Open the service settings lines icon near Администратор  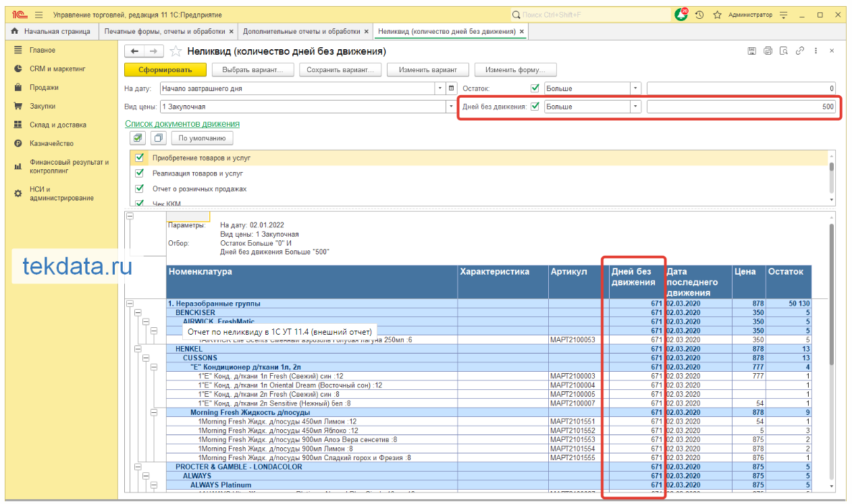click(x=783, y=14)
